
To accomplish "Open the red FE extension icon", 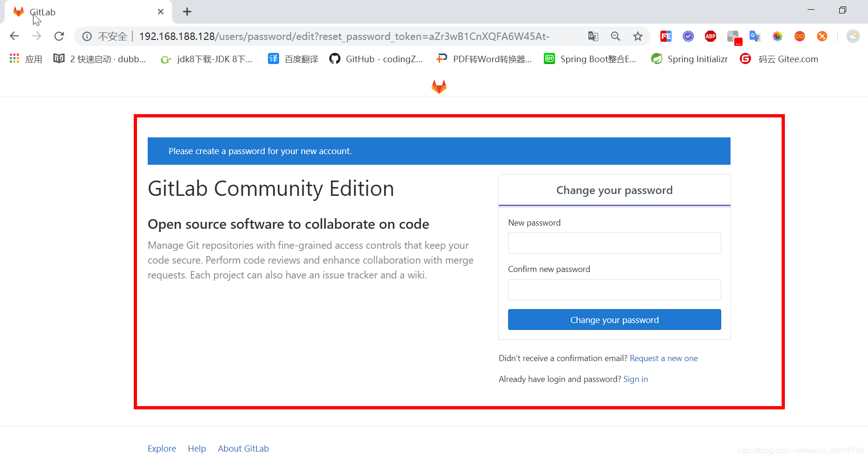I will (x=666, y=36).
